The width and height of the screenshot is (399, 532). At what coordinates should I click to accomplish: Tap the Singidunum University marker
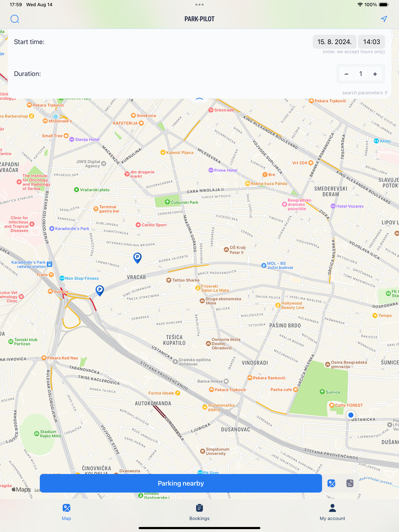[203, 451]
